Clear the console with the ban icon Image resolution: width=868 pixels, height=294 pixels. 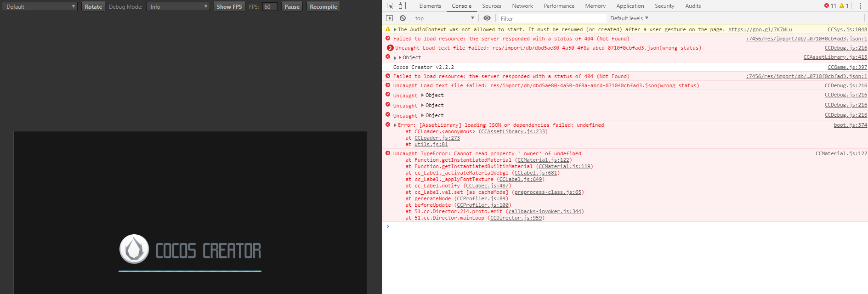403,18
